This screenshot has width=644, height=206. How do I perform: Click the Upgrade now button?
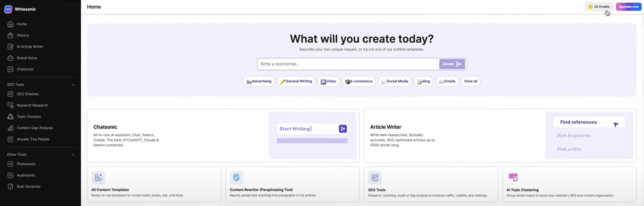(628, 7)
